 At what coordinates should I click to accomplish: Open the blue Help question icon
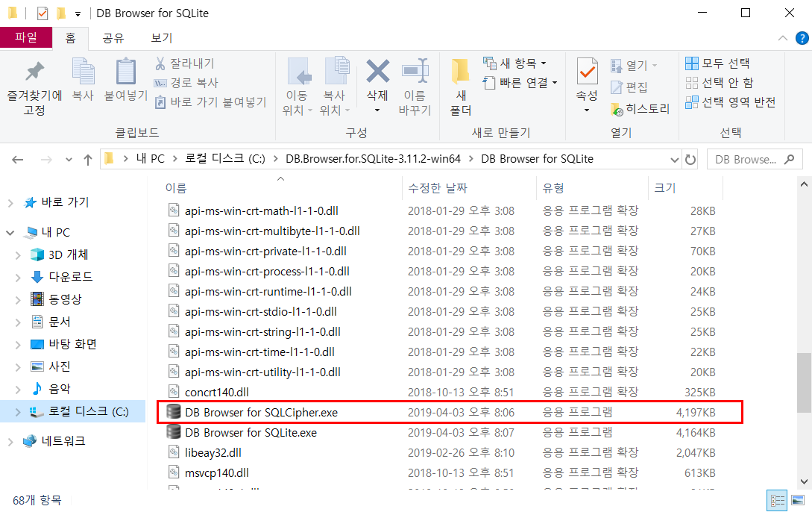[802, 38]
